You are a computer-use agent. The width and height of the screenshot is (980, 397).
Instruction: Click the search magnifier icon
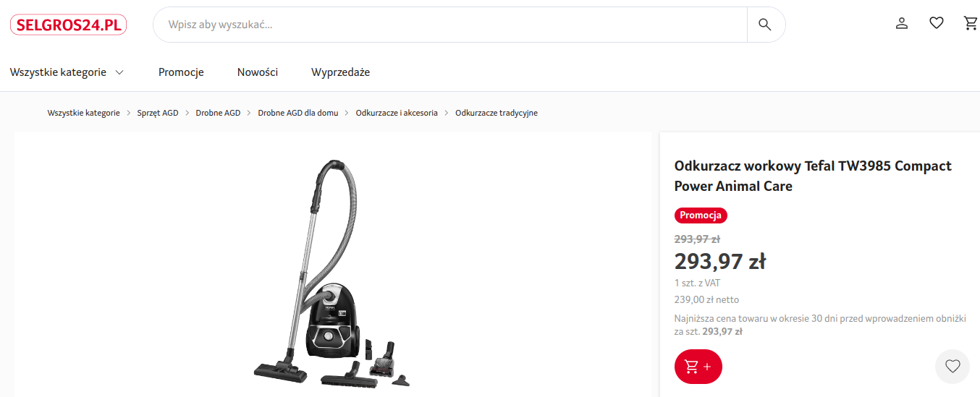pyautogui.click(x=765, y=25)
